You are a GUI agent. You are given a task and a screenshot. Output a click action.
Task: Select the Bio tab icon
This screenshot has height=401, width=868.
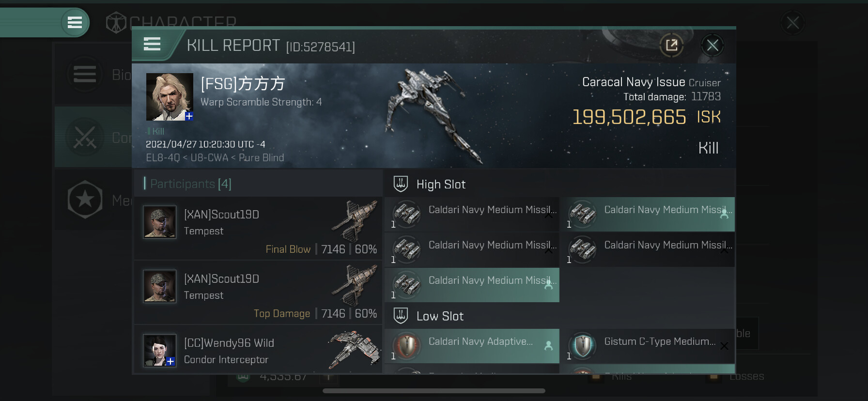pyautogui.click(x=85, y=75)
